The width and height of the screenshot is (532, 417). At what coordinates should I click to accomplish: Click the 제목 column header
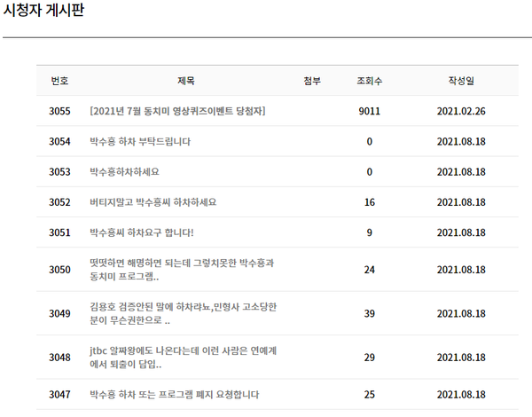pyautogui.click(x=186, y=81)
